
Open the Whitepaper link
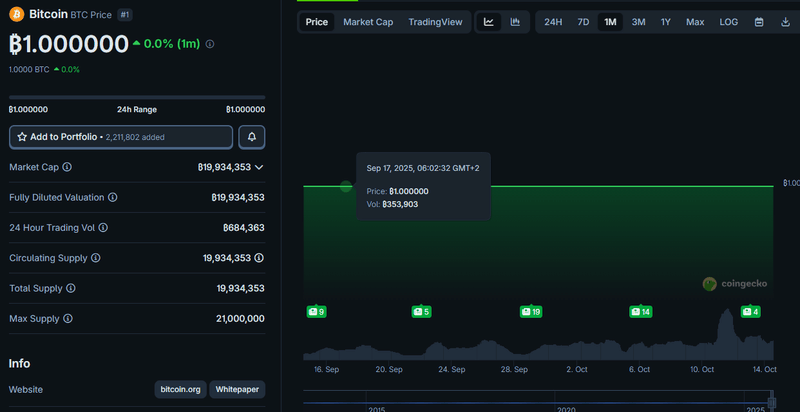click(237, 390)
